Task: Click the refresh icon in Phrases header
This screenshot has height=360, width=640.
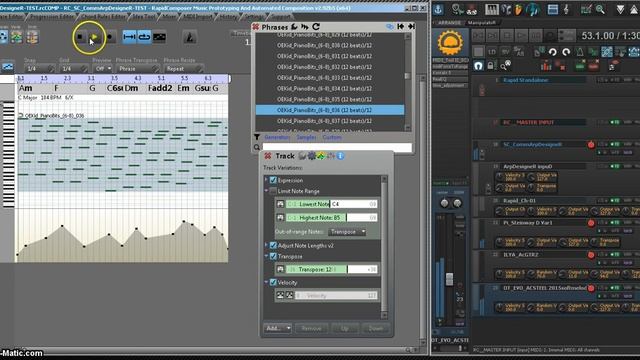Action: coord(316,27)
